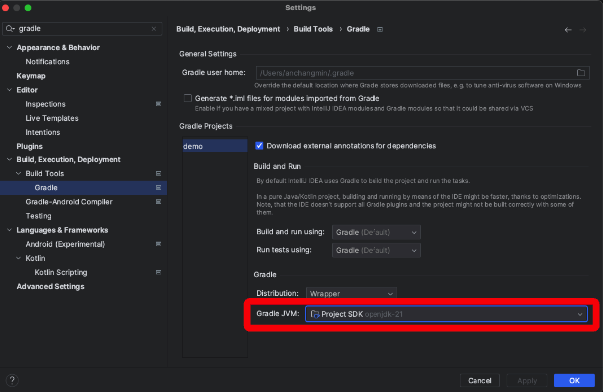Viewport: 603px width, 392px height.
Task: Open Keymap settings
Action: point(31,76)
